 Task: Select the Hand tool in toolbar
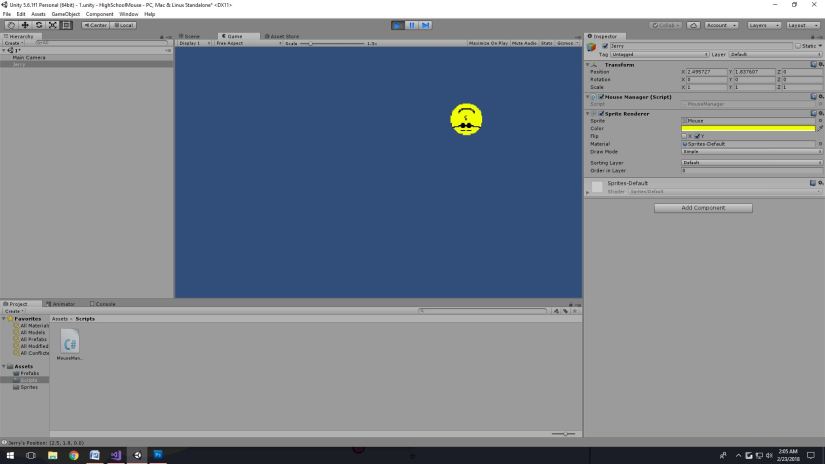[11, 25]
